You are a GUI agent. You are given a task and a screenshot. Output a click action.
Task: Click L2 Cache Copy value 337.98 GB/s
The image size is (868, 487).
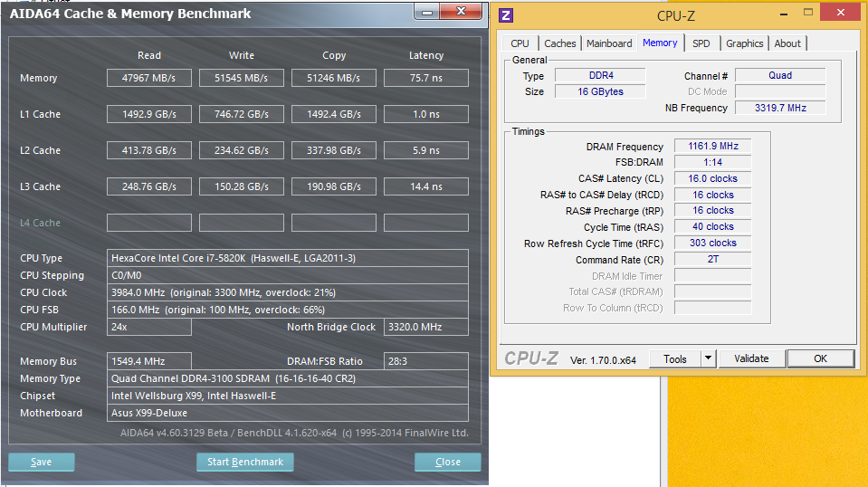click(334, 150)
